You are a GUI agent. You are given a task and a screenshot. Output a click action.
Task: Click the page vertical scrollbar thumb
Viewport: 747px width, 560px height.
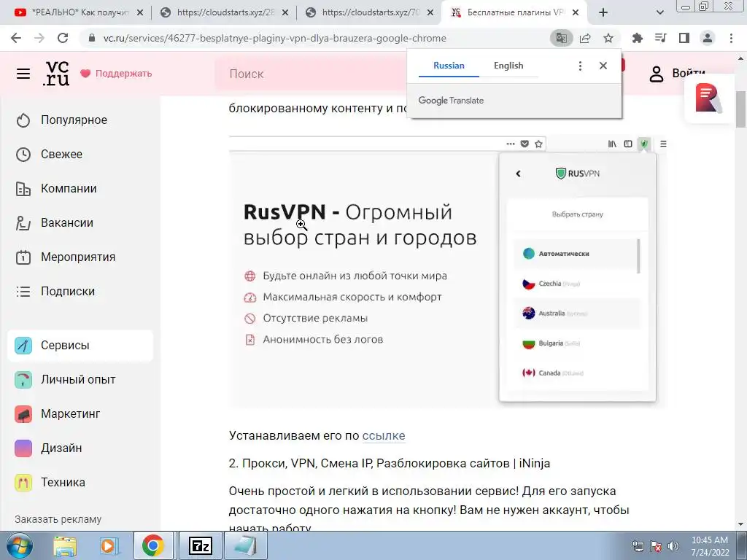point(741,109)
